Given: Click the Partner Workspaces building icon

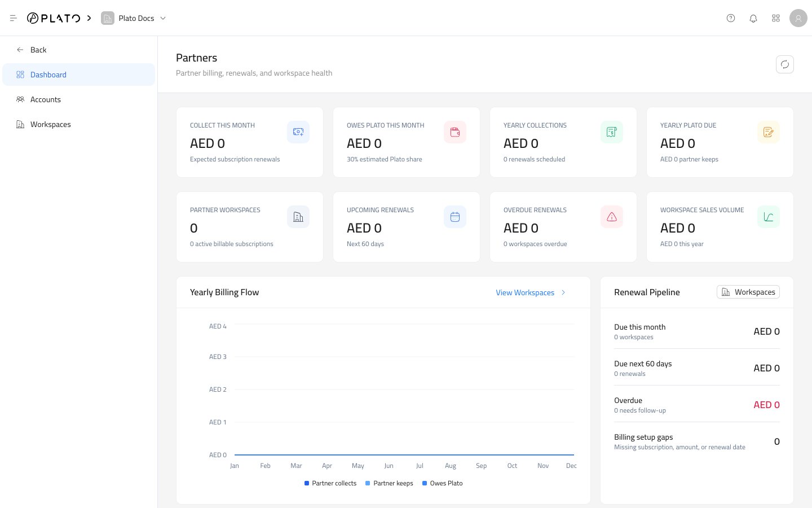Looking at the screenshot, I should pyautogui.click(x=298, y=217).
